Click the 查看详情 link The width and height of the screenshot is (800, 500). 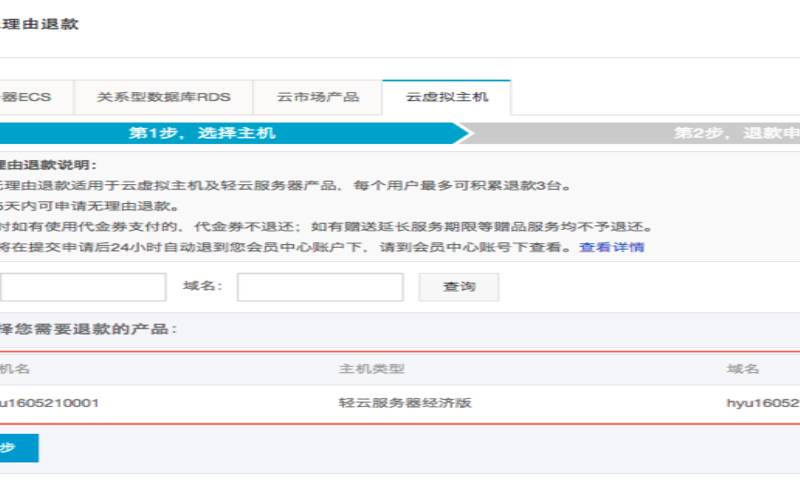612,247
